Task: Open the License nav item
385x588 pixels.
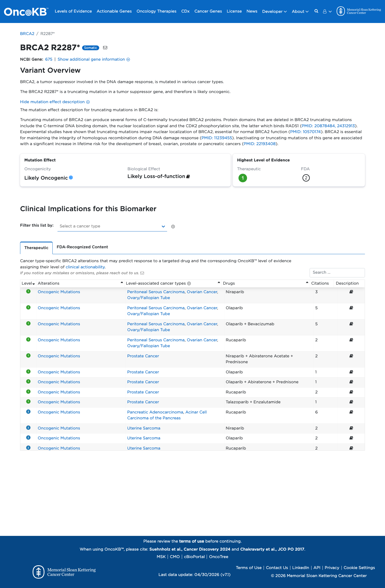Action: (234, 11)
